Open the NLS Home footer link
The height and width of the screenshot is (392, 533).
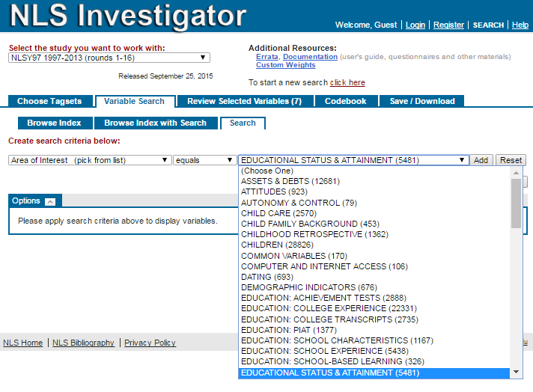point(22,343)
